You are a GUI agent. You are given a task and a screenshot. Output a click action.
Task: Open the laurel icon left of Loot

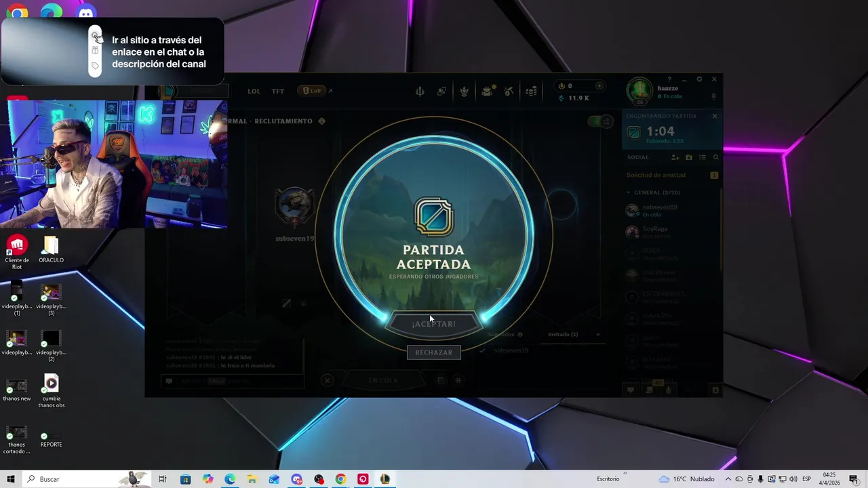click(x=465, y=91)
